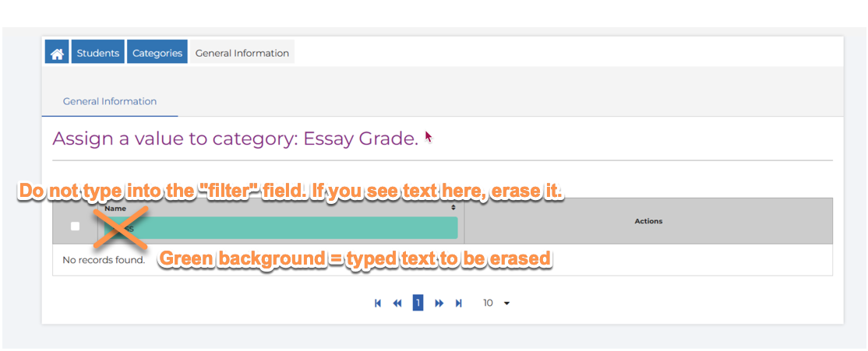The width and height of the screenshot is (868, 351).
Task: Select page number 1 in paginator
Action: (x=418, y=303)
